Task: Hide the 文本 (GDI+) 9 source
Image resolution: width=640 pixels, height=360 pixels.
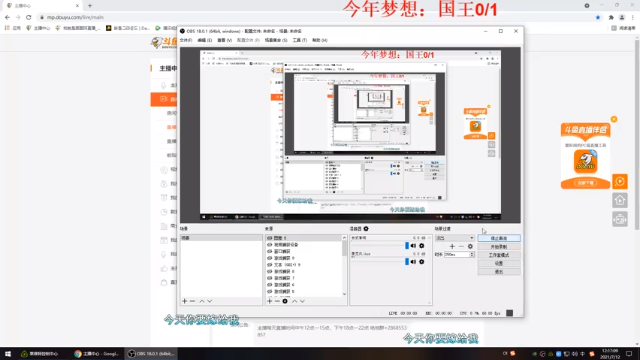Action: [269, 264]
